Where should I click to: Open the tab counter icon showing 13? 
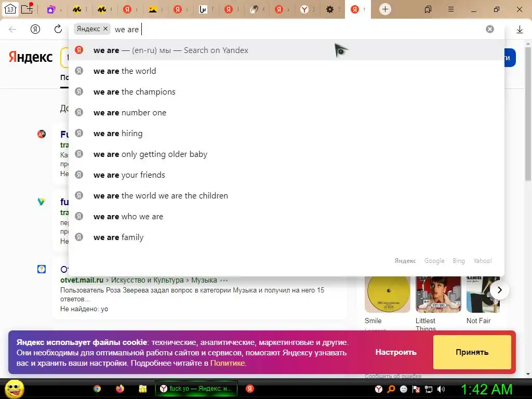click(10, 9)
